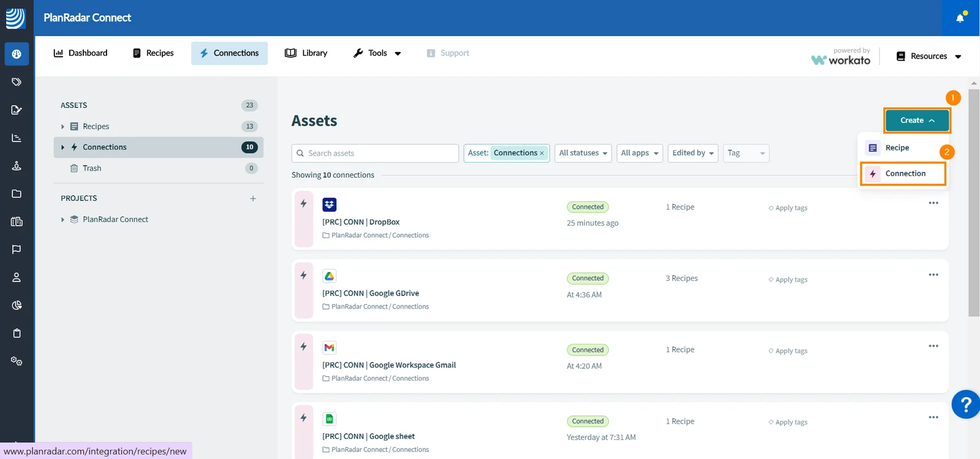Open the All statuses dropdown
This screenshot has width=980, height=459.
[583, 153]
